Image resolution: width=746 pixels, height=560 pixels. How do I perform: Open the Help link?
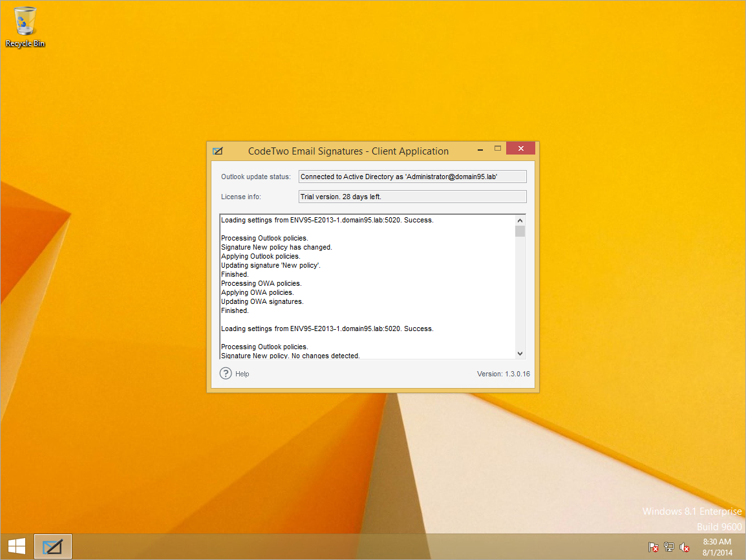point(242,374)
